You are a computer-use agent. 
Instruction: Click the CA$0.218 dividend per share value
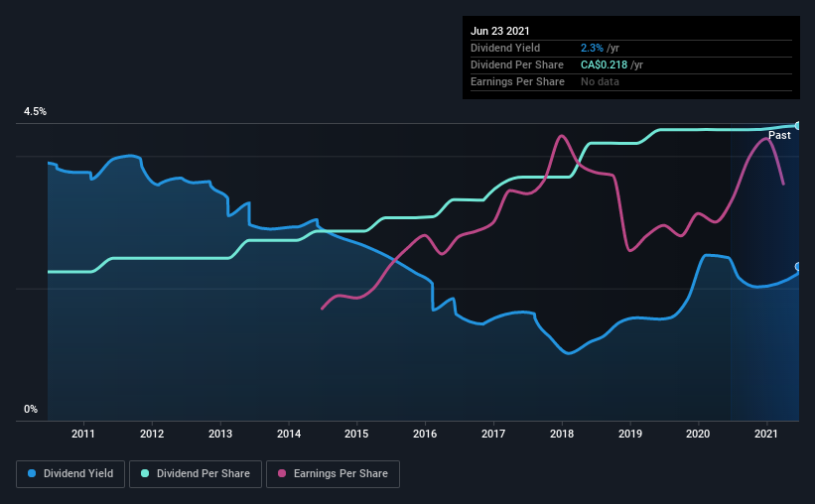(x=604, y=64)
